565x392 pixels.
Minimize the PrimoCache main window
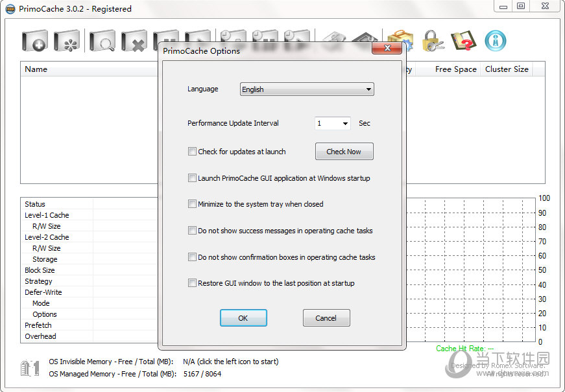click(x=503, y=6)
